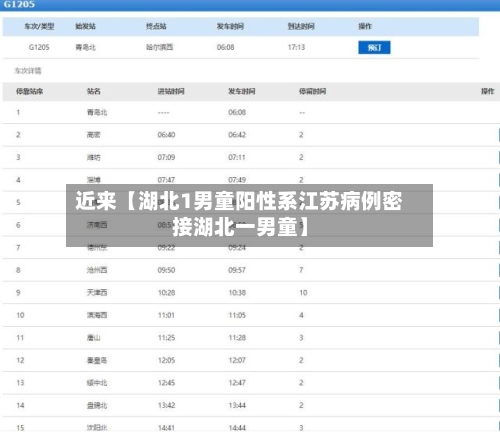The image size is (500, 432).
Task: Select the G1205 cell in the train row
Action: click(x=39, y=47)
